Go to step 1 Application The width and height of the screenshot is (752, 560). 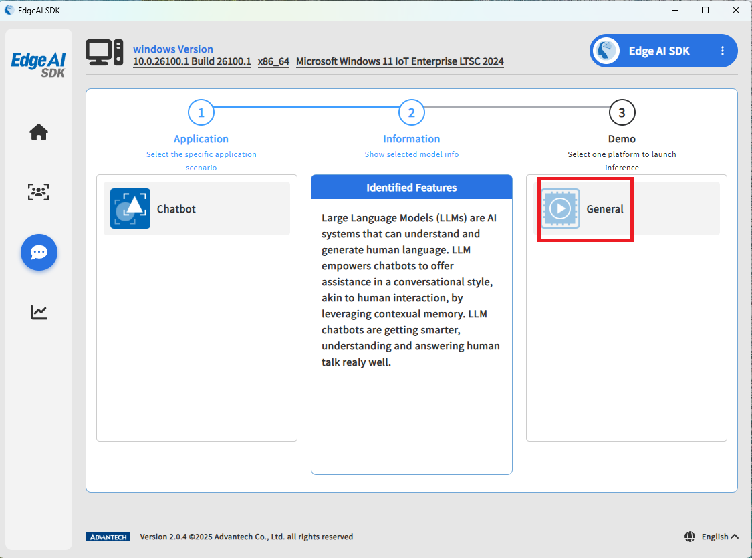201,113
